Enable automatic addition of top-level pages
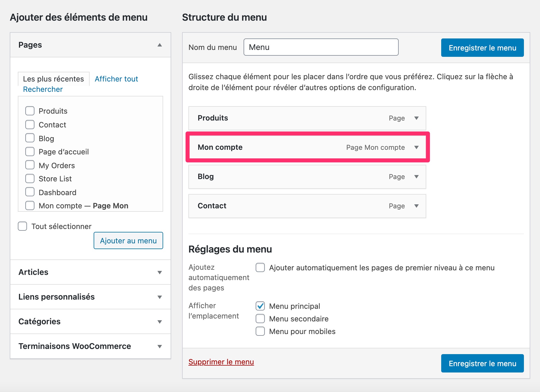 pyautogui.click(x=260, y=267)
